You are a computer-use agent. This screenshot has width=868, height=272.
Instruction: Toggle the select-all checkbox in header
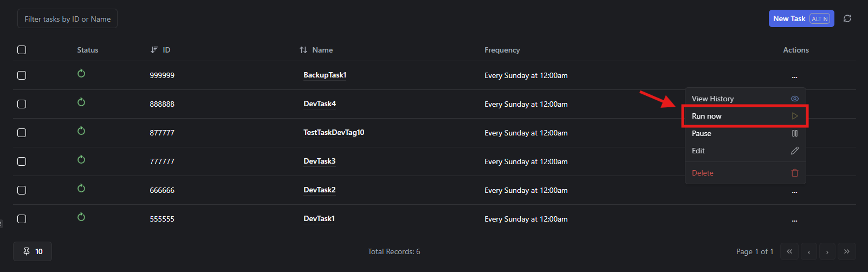[22, 50]
